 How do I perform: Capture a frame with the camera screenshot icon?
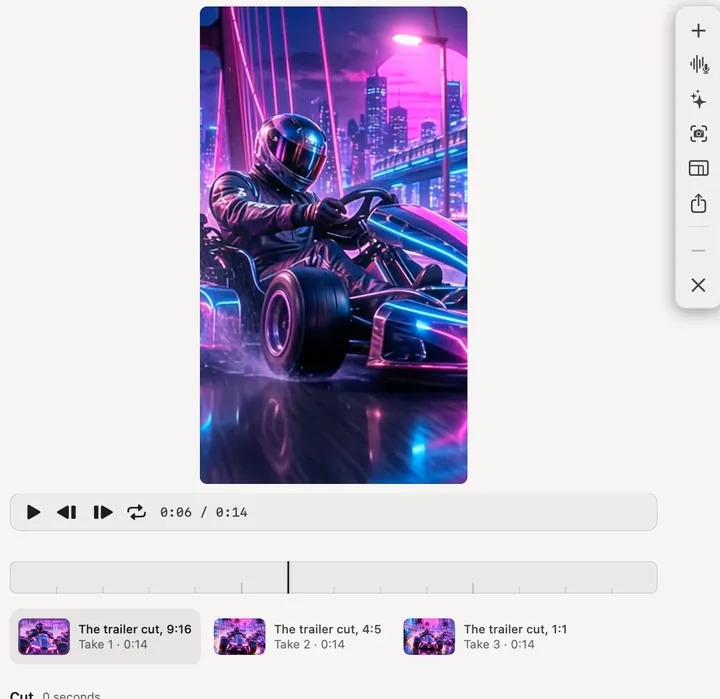(698, 134)
